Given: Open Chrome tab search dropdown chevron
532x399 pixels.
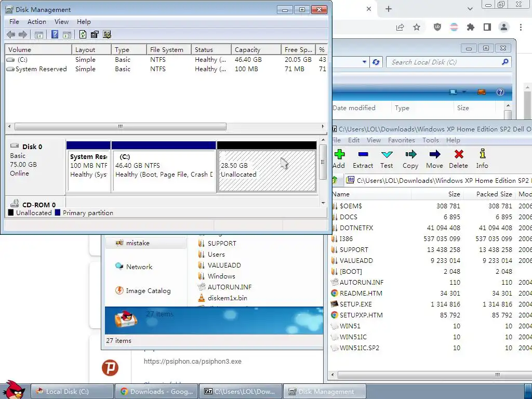Looking at the screenshot, I should point(470,9).
